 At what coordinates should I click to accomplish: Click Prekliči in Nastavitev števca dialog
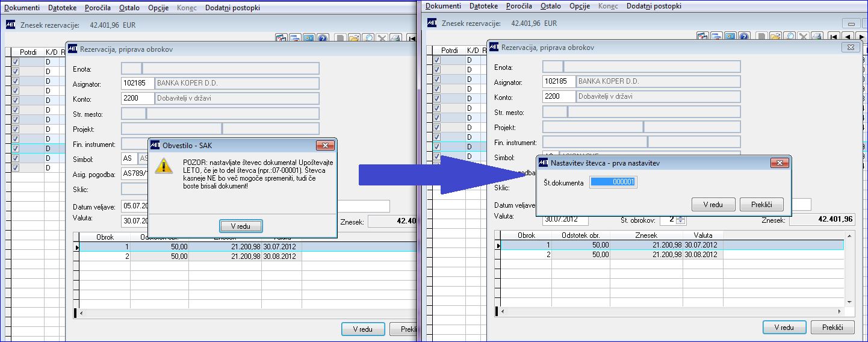click(x=761, y=205)
